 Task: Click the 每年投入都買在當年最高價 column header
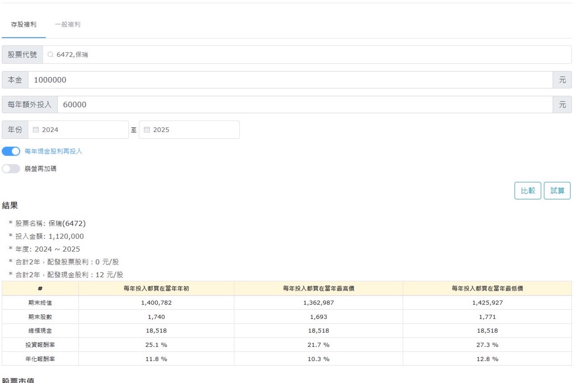tap(318, 289)
